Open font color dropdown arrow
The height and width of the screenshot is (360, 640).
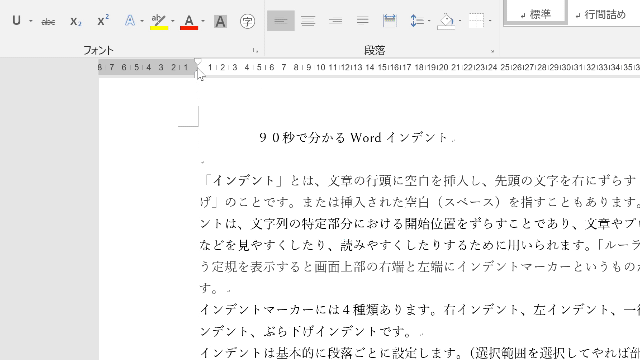click(203, 21)
